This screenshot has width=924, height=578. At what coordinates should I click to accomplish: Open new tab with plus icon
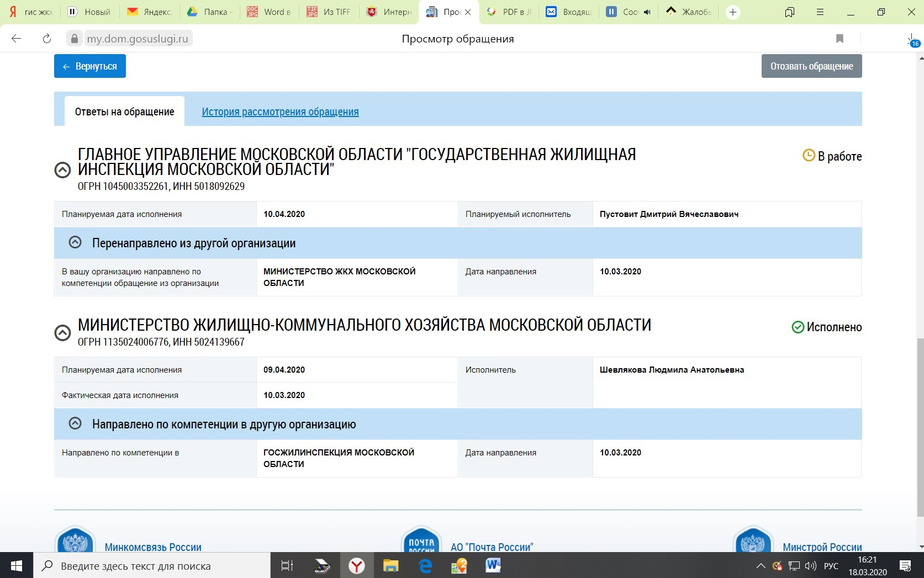click(733, 12)
